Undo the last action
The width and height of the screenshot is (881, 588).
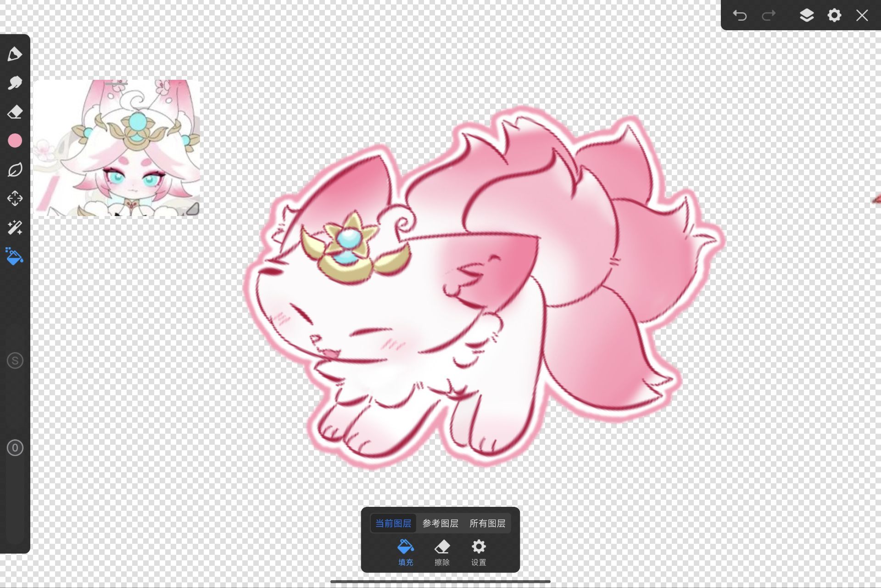tap(740, 16)
